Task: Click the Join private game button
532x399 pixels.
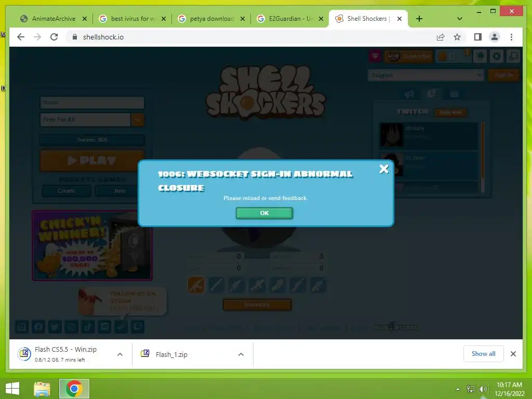Action: click(x=119, y=191)
